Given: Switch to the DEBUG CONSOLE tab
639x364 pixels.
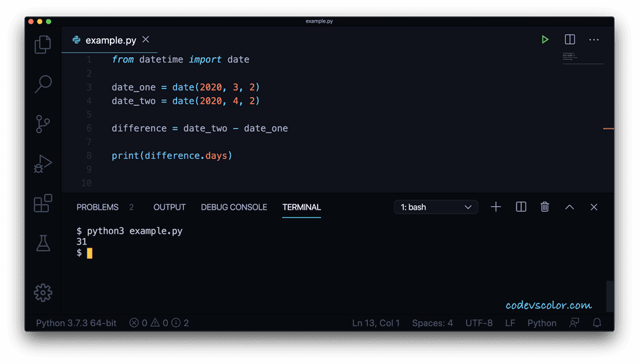Looking at the screenshot, I should pyautogui.click(x=234, y=207).
